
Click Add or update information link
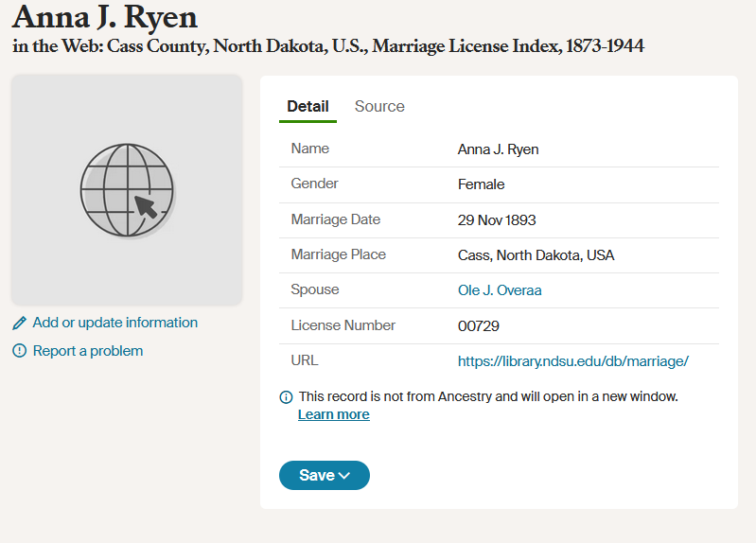tap(115, 323)
